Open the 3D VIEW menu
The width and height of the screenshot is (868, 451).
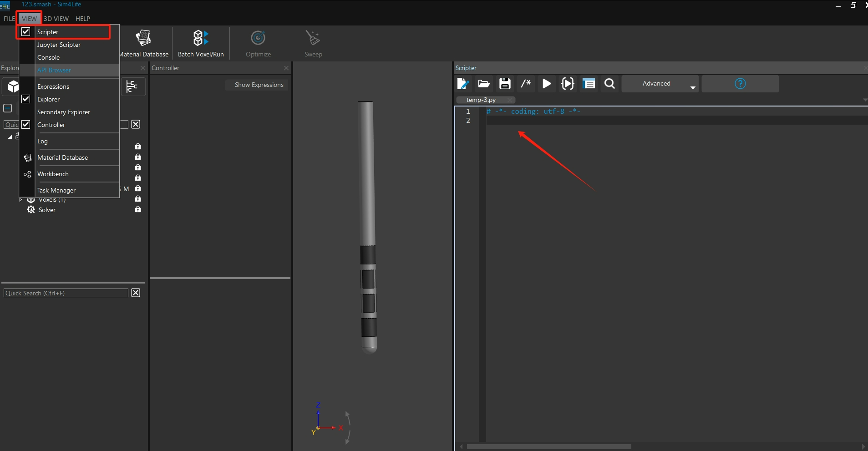56,19
